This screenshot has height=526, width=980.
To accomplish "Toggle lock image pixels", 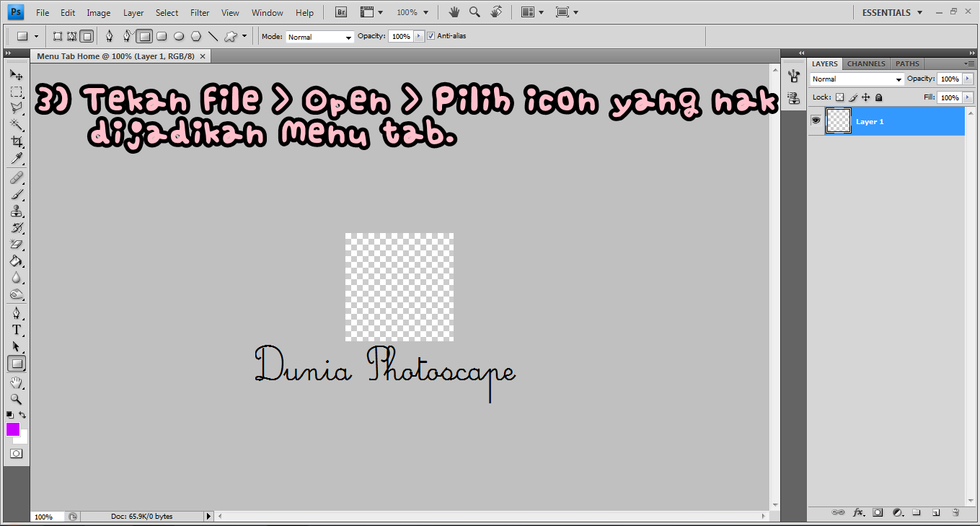I will [x=853, y=97].
